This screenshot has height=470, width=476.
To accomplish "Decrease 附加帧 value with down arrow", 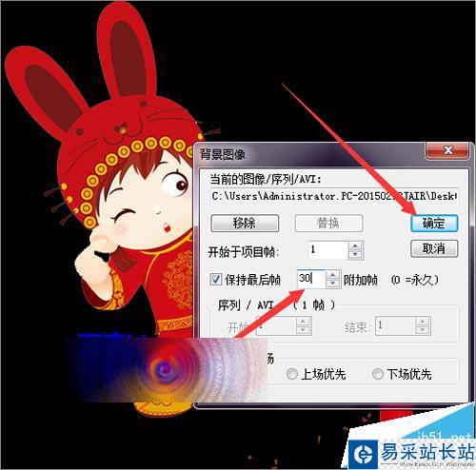I will (x=333, y=284).
